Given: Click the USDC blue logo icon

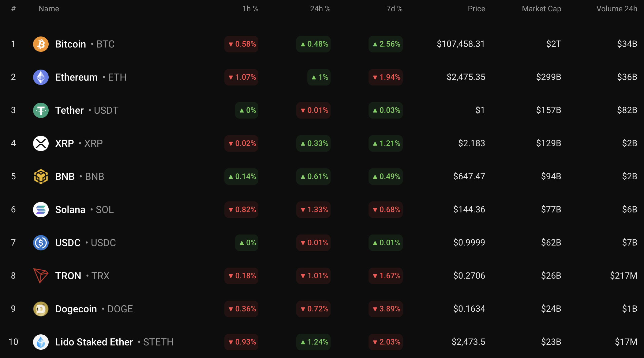Looking at the screenshot, I should 41,243.
